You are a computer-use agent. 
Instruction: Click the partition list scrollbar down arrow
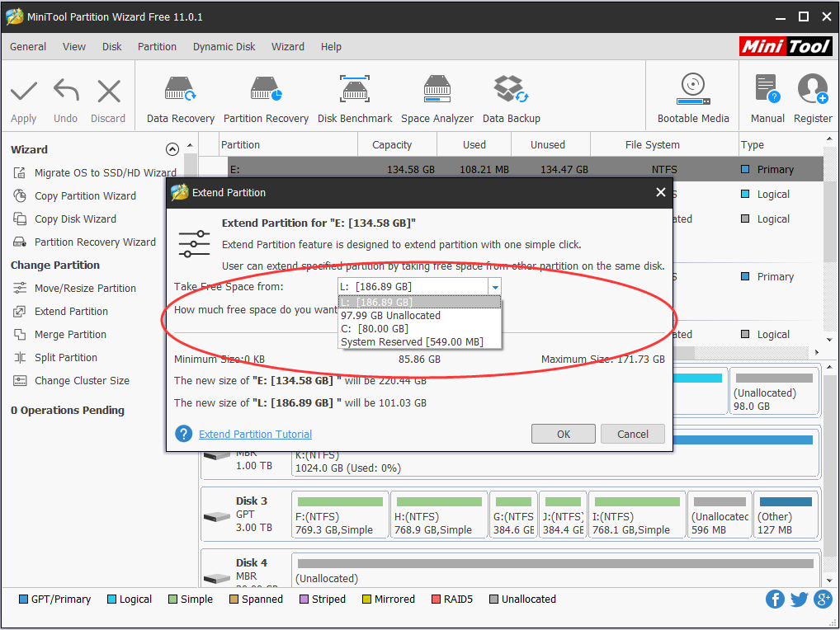[x=829, y=340]
